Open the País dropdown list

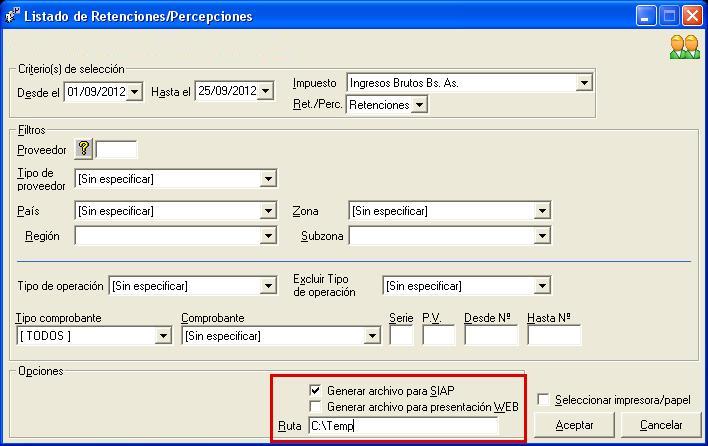(267, 211)
